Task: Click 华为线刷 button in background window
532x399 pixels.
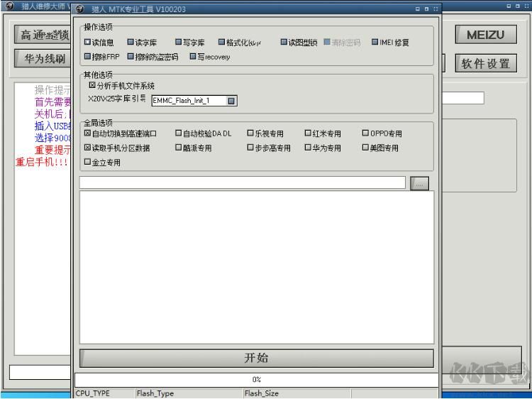Action: 43,58
